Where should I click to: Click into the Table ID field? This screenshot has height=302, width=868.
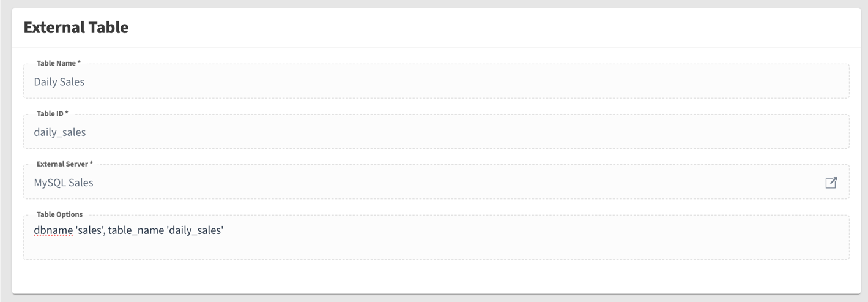pyautogui.click(x=428, y=132)
